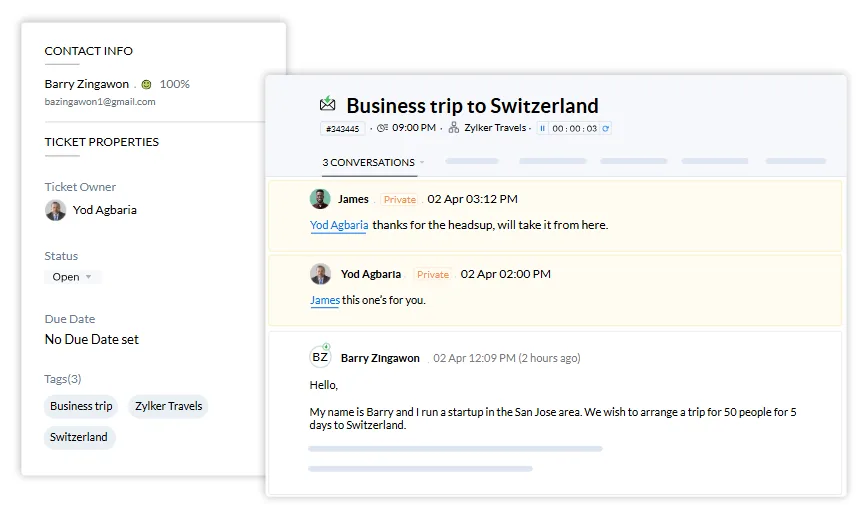Open the Status dropdown showing Open

[x=72, y=277]
